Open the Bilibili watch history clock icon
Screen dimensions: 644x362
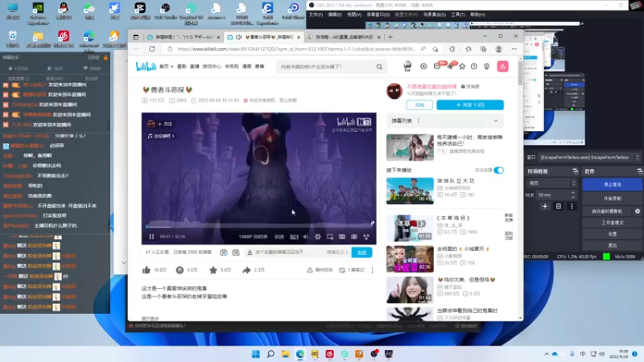tap(474, 66)
